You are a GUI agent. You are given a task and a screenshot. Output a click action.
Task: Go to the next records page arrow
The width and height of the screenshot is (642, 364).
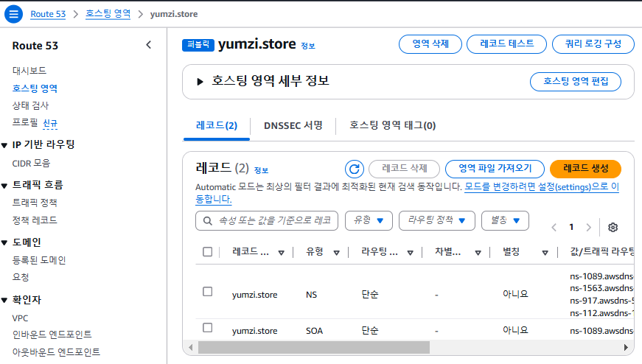pyautogui.click(x=589, y=227)
